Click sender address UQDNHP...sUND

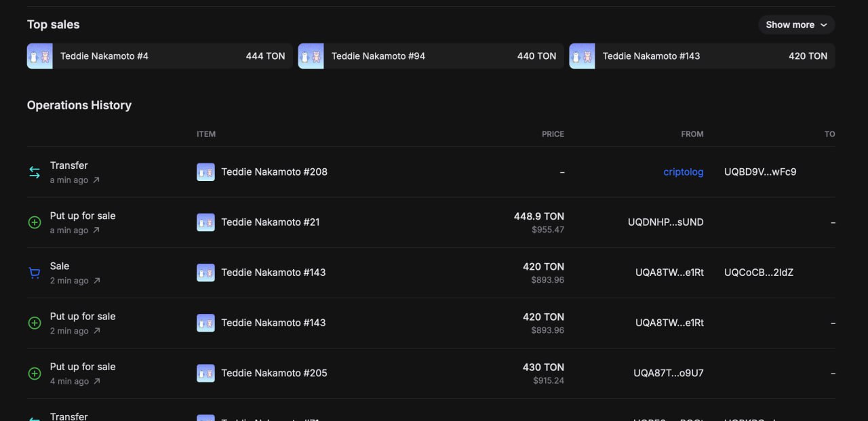point(665,222)
